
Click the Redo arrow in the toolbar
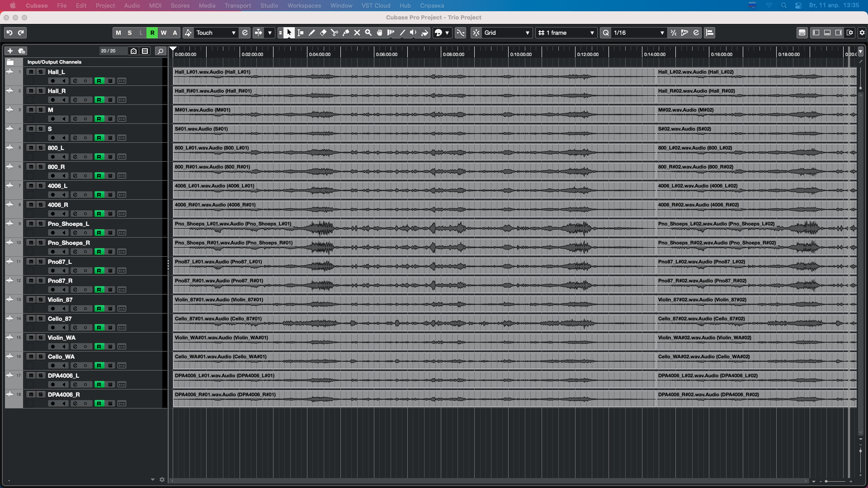coord(21,33)
